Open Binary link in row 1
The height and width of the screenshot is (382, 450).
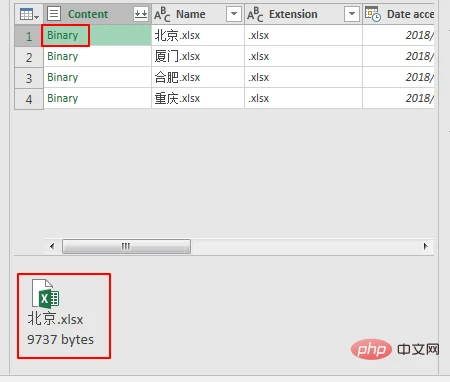tap(63, 35)
